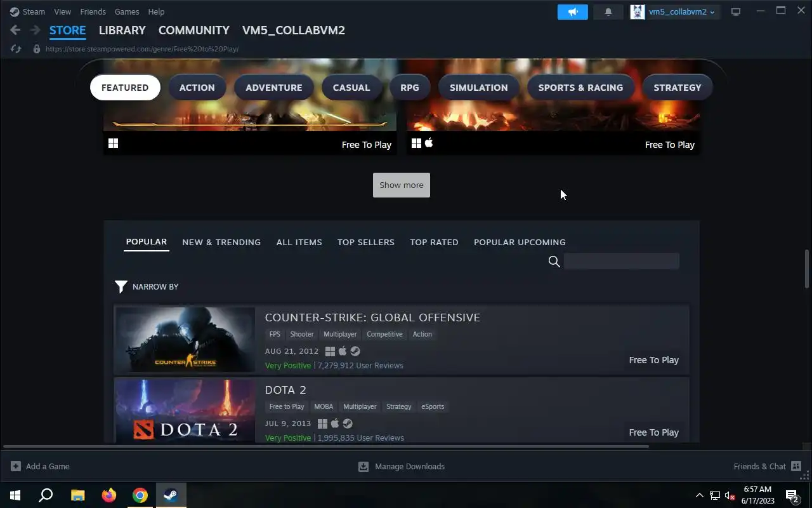
Task: Select the ACTION genre pill
Action: 197,88
